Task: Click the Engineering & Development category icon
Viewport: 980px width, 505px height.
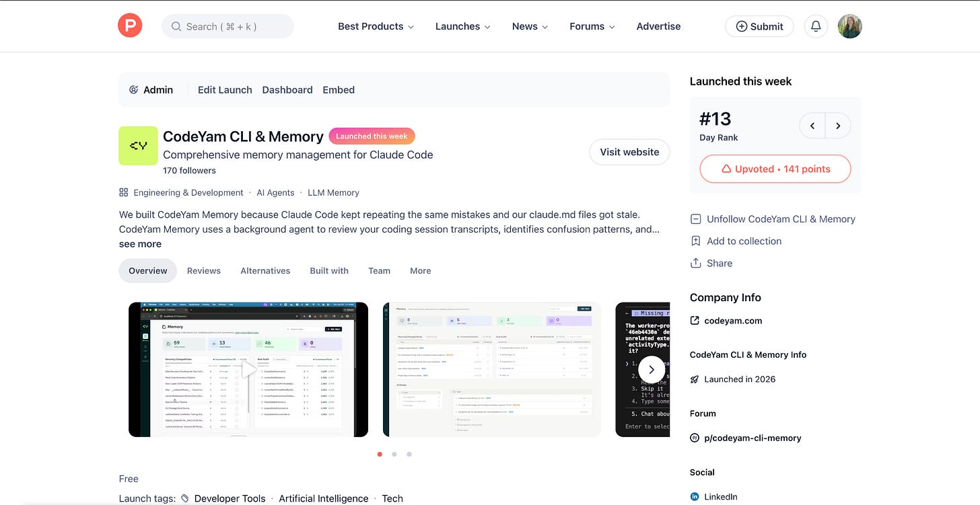Action: tap(123, 192)
